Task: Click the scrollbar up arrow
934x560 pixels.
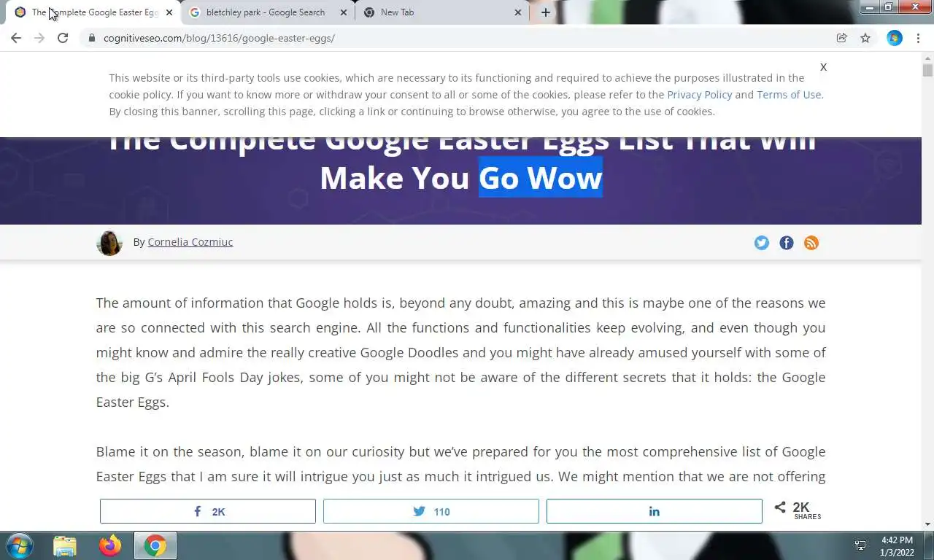Action: pyautogui.click(x=927, y=57)
